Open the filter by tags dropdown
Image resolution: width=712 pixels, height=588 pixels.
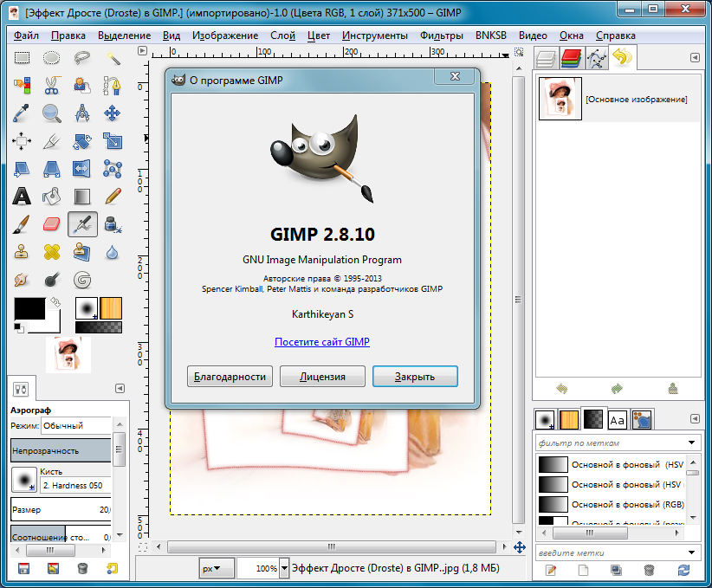(x=691, y=443)
